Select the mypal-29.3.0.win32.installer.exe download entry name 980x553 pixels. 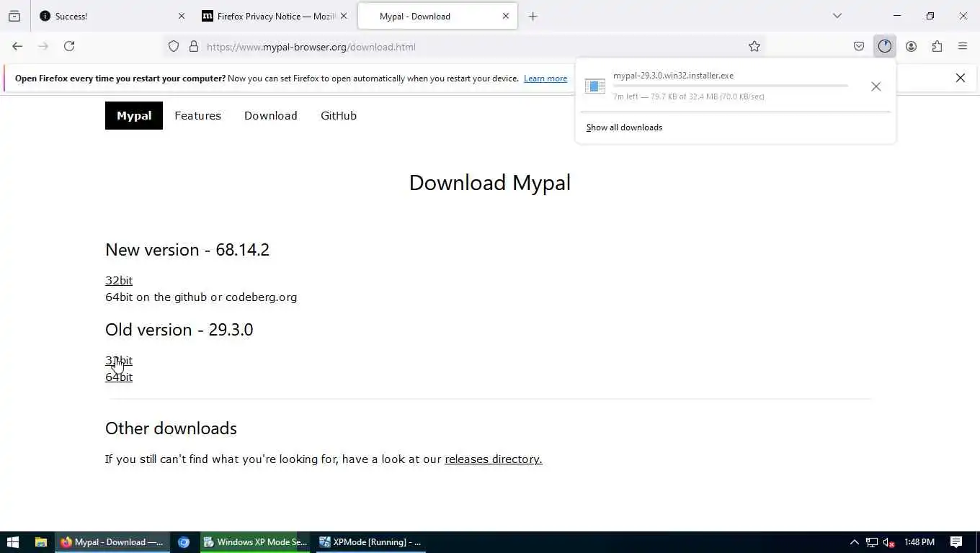point(673,76)
